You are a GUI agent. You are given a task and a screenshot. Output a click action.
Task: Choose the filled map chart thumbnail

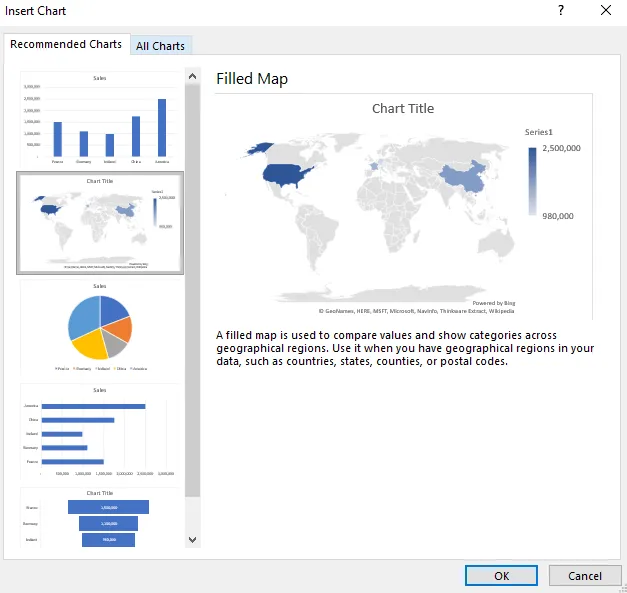(100, 223)
